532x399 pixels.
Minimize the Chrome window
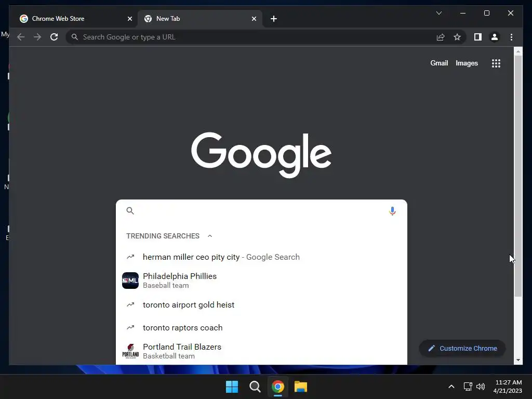coord(463,13)
